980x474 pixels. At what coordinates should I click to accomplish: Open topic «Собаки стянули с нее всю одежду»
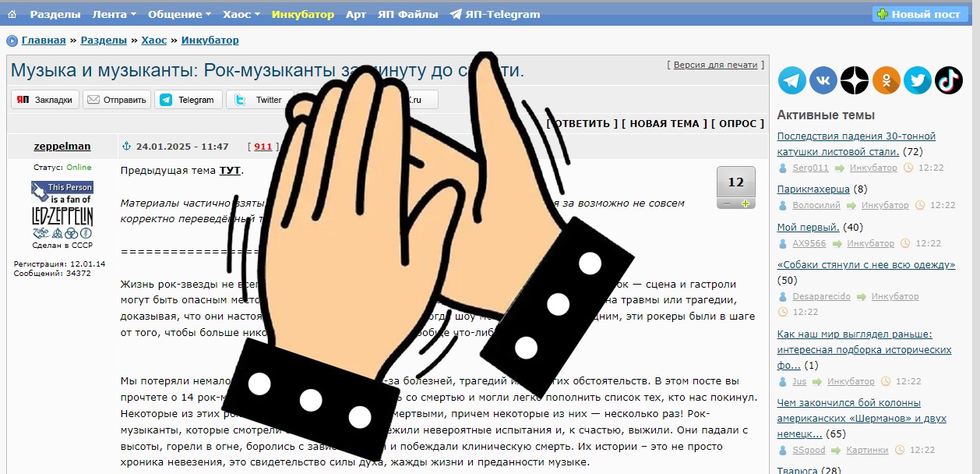coord(866,265)
